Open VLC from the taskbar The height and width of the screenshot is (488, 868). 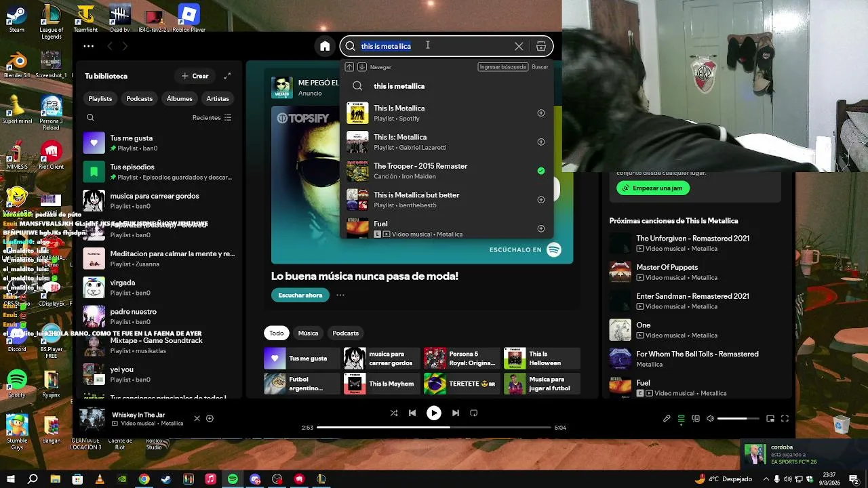pos(100,479)
